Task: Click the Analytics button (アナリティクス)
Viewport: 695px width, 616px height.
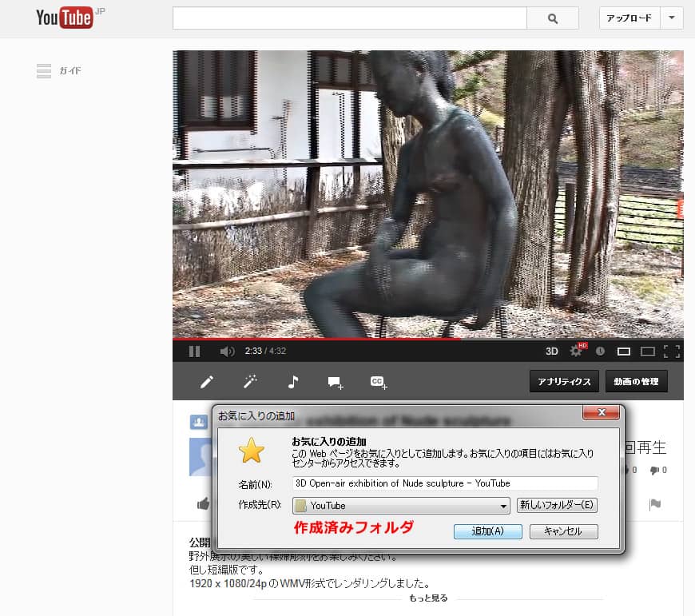Action: pos(563,381)
